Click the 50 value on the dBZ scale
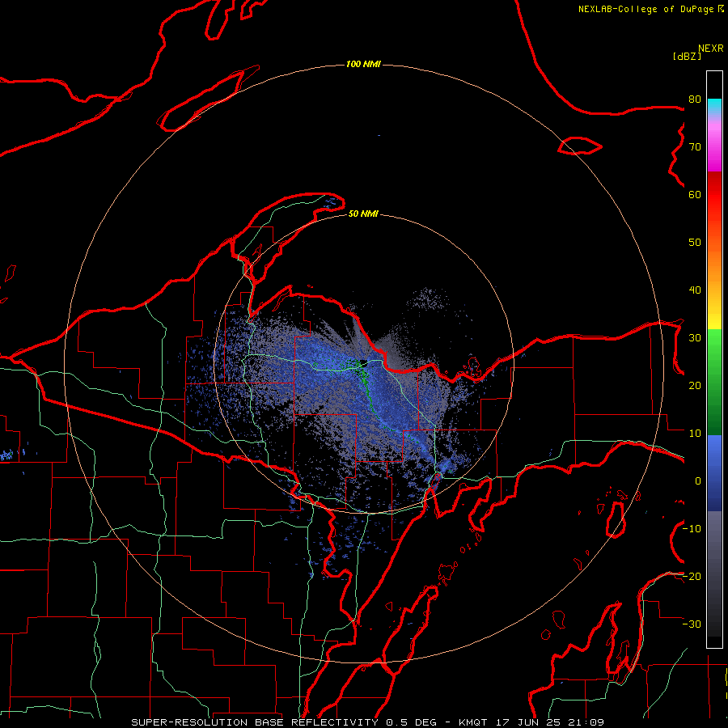Viewport: 728px width, 728px height. [695, 243]
